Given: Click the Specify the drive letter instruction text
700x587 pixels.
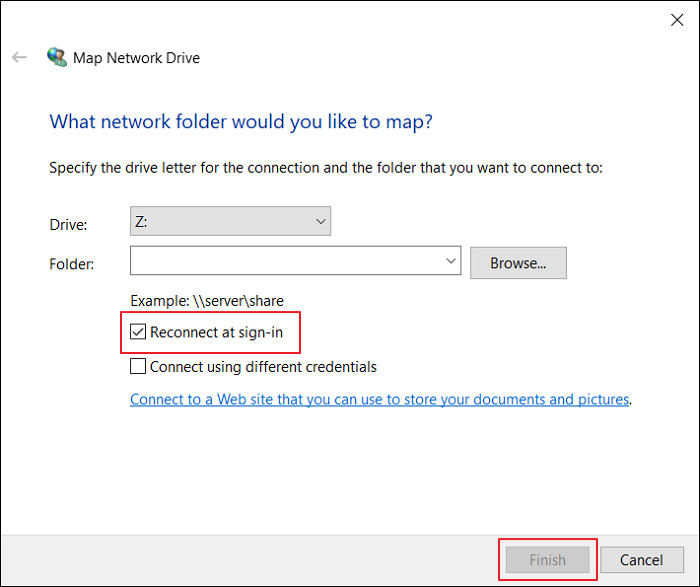Looking at the screenshot, I should click(326, 168).
